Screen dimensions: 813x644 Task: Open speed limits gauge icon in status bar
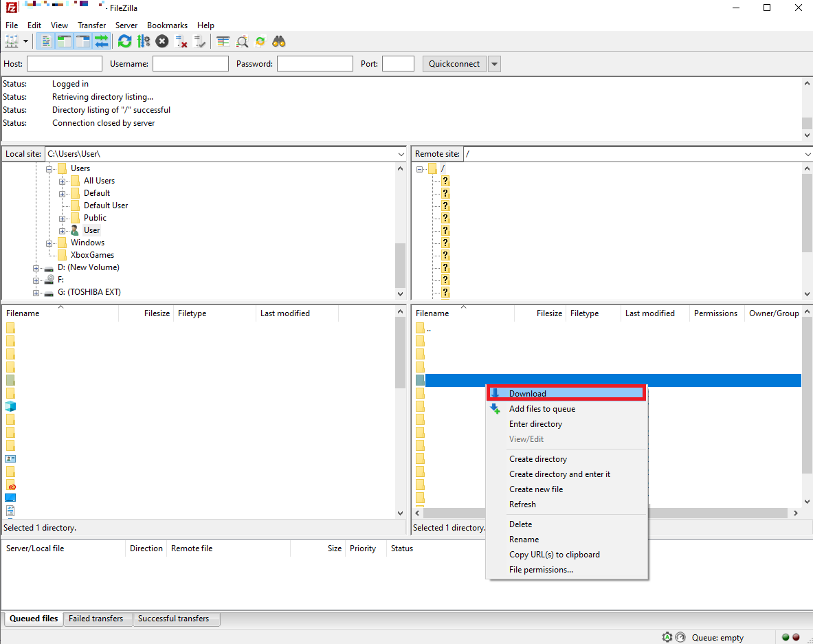680,637
